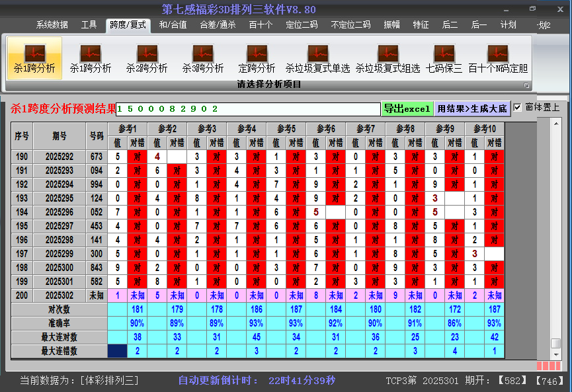The image size is (572, 392).
Task: Click the vertical scrollbar thumb of table
Action: (x=556, y=343)
